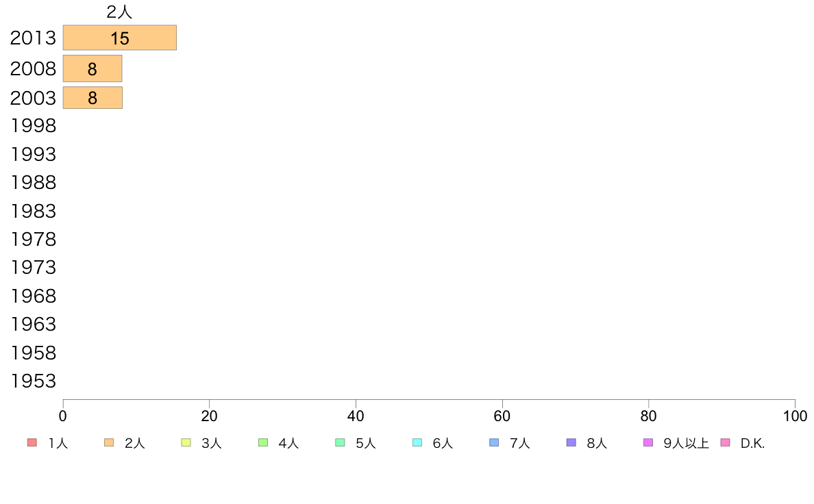Toggle the 9人以上 legend entry
This screenshot has width=814, height=504.
[676, 443]
